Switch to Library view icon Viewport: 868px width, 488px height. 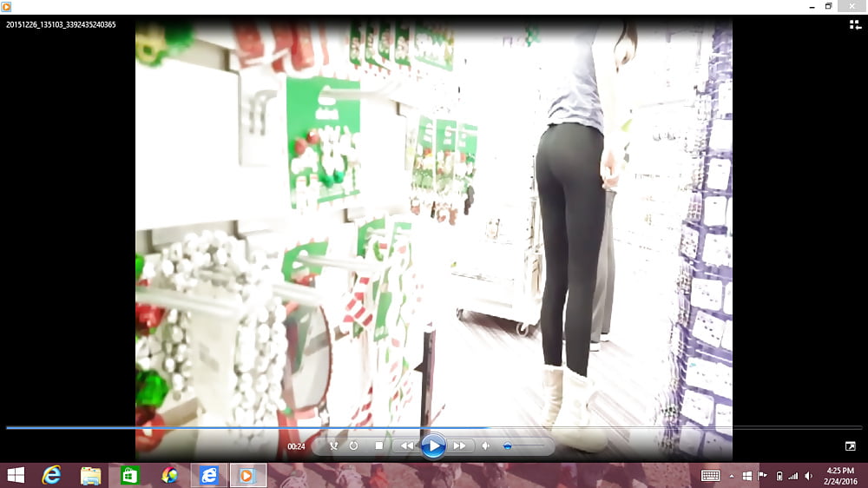(x=855, y=25)
